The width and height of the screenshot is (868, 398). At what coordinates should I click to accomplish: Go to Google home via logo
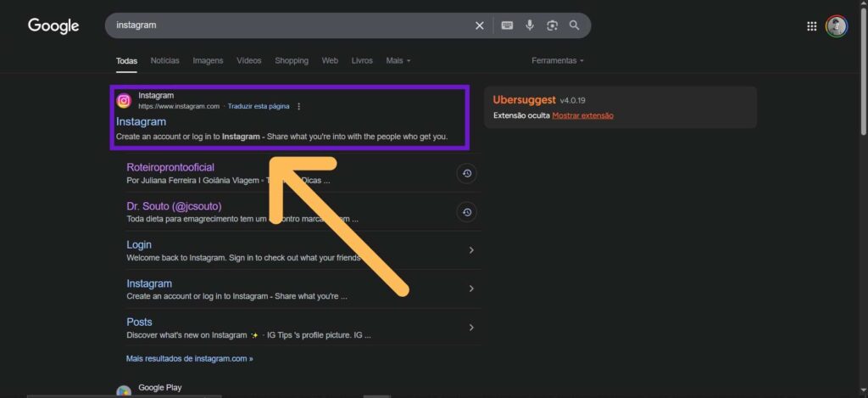(x=53, y=25)
